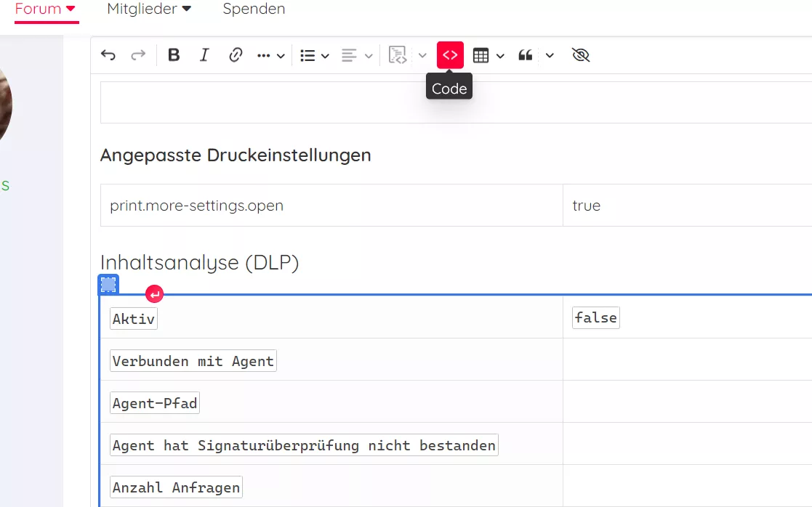Screen dimensions: 812x507
Task: Expand the code block language dropdown
Action: (422, 55)
